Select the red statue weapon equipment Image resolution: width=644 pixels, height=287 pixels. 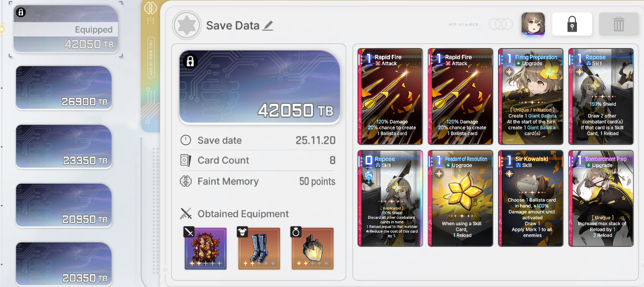click(205, 248)
